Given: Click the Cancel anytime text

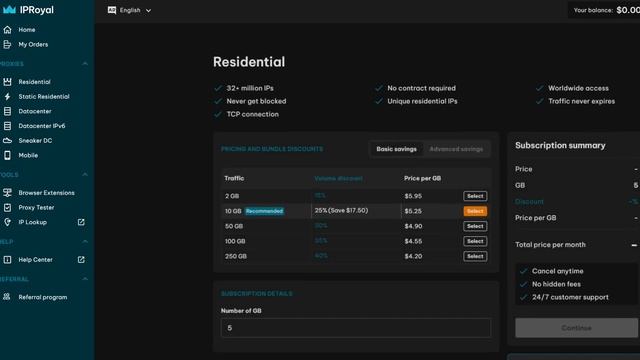Looking at the screenshot, I should coord(558,271).
